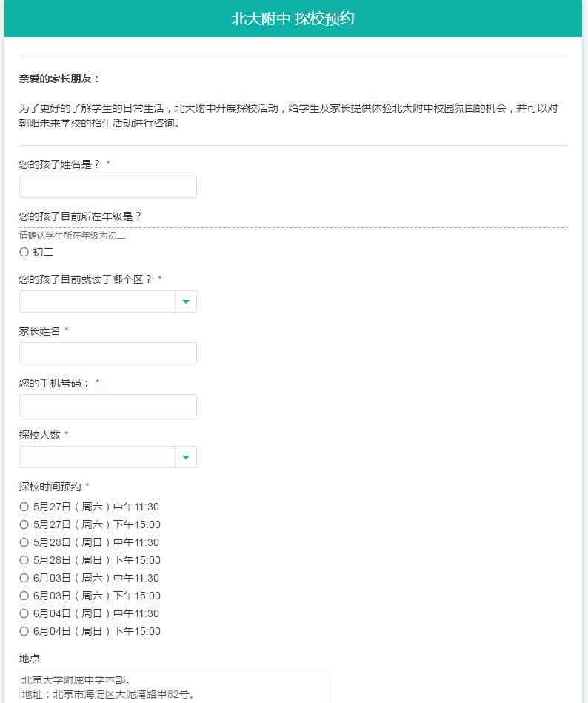This screenshot has width=588, height=703.
Task: Click the 亲爱的家长朋友 greeting text
Action: 59,79
